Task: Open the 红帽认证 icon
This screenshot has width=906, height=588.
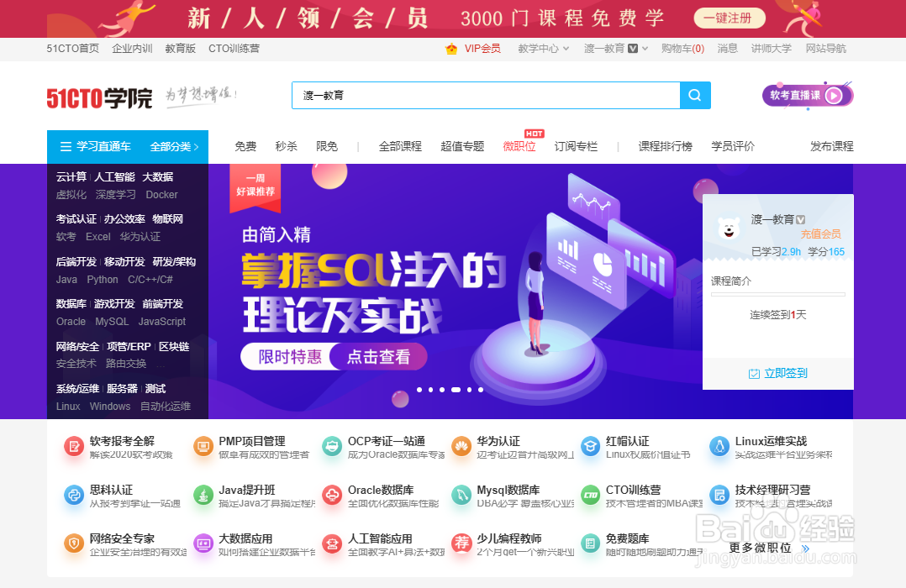Action: [x=591, y=447]
